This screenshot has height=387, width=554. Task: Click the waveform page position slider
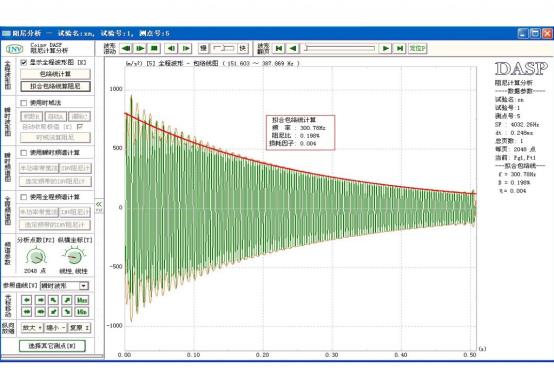[x=339, y=48]
